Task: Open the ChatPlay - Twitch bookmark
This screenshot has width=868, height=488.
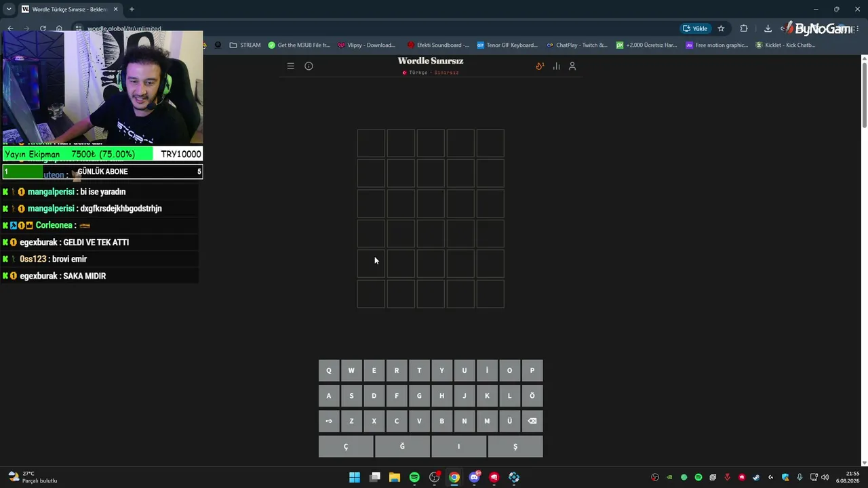Action: click(577, 45)
